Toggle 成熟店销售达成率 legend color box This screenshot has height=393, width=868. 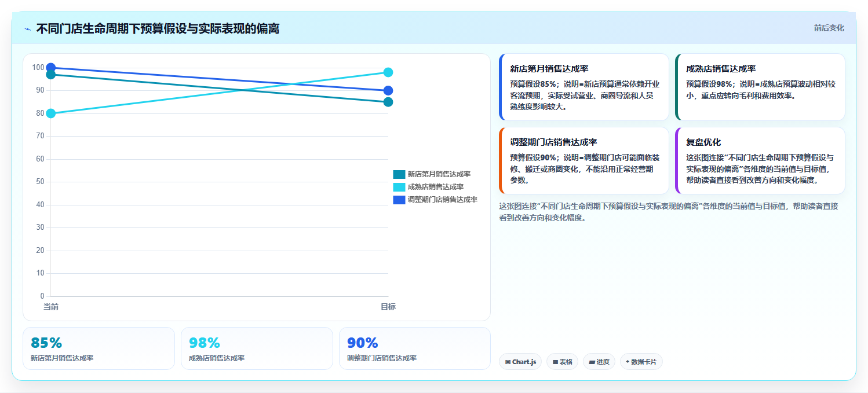(x=399, y=187)
